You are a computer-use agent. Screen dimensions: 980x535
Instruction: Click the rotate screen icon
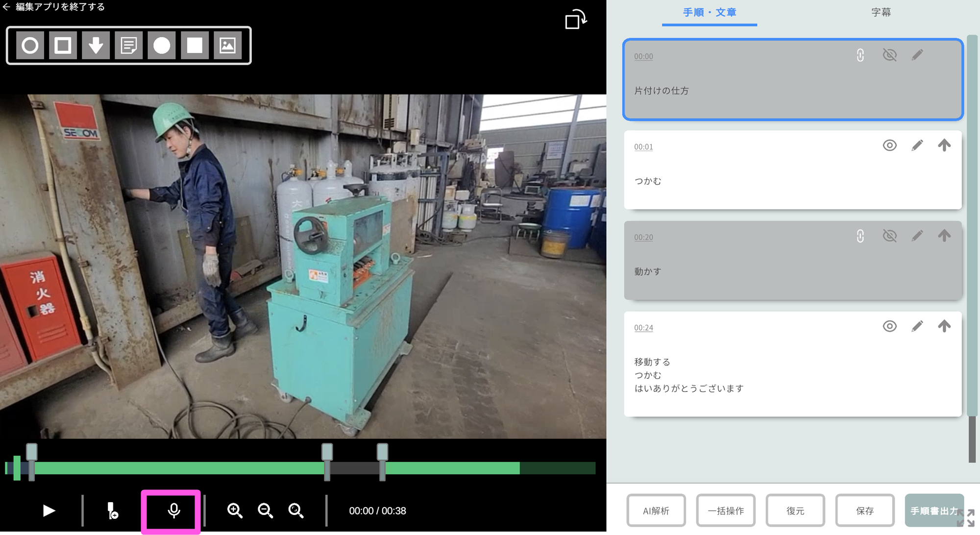click(575, 20)
